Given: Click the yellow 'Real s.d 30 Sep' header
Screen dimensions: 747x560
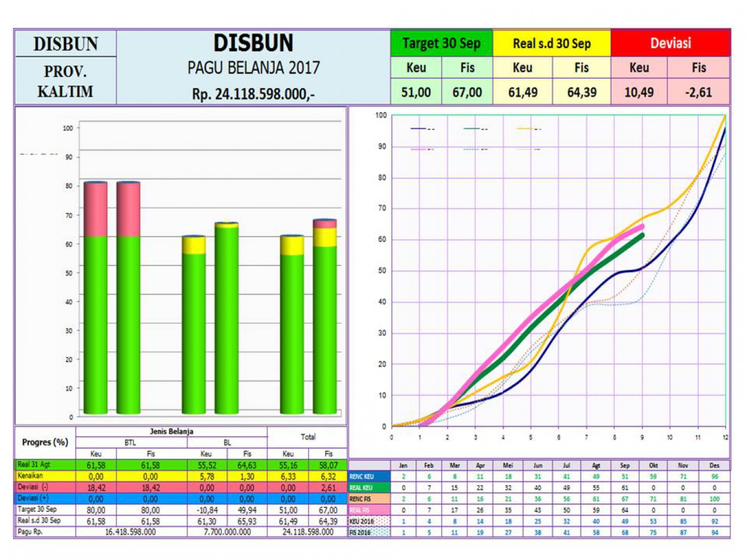Looking at the screenshot, I should 552,43.
